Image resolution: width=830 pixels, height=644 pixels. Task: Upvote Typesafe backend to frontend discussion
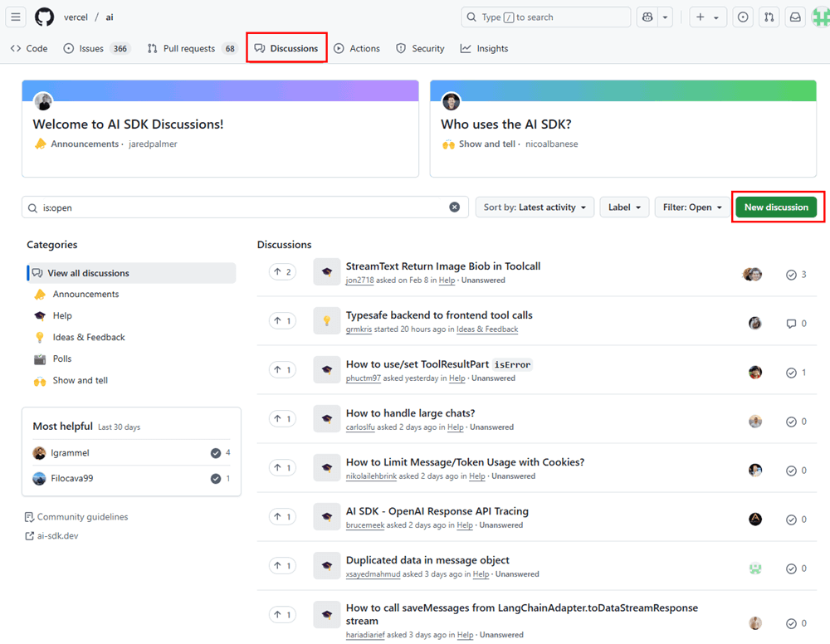point(282,321)
